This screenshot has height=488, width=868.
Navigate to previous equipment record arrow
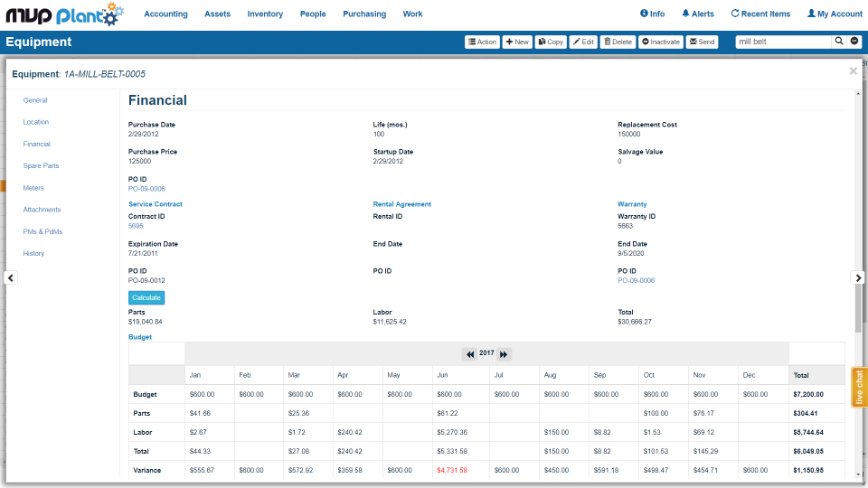coord(11,278)
